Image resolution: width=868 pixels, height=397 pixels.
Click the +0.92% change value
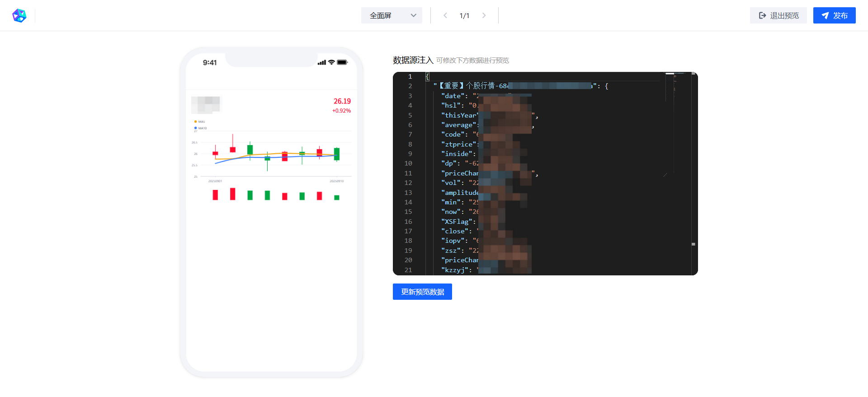[342, 111]
